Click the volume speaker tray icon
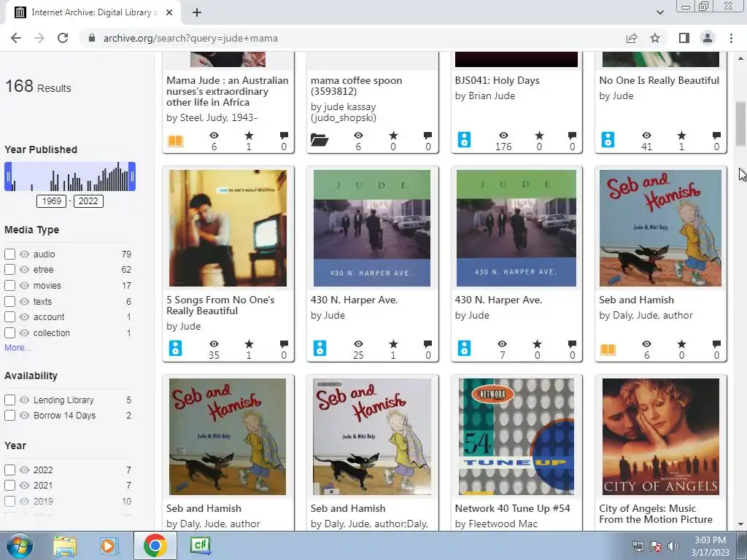747x560 pixels. pos(673,546)
